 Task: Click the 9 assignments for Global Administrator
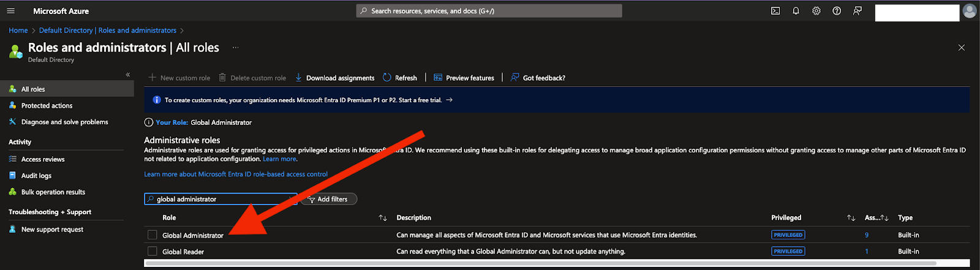pyautogui.click(x=867, y=235)
